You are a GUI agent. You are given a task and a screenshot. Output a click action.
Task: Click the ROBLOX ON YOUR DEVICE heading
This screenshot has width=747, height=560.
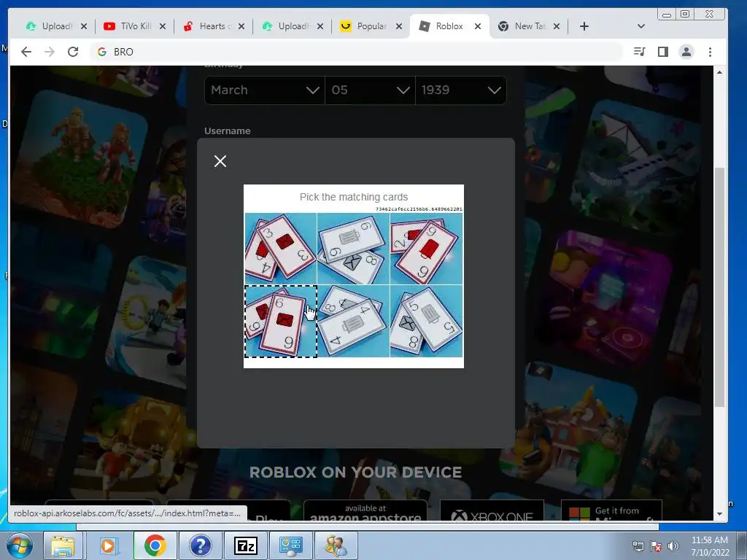pyautogui.click(x=355, y=472)
